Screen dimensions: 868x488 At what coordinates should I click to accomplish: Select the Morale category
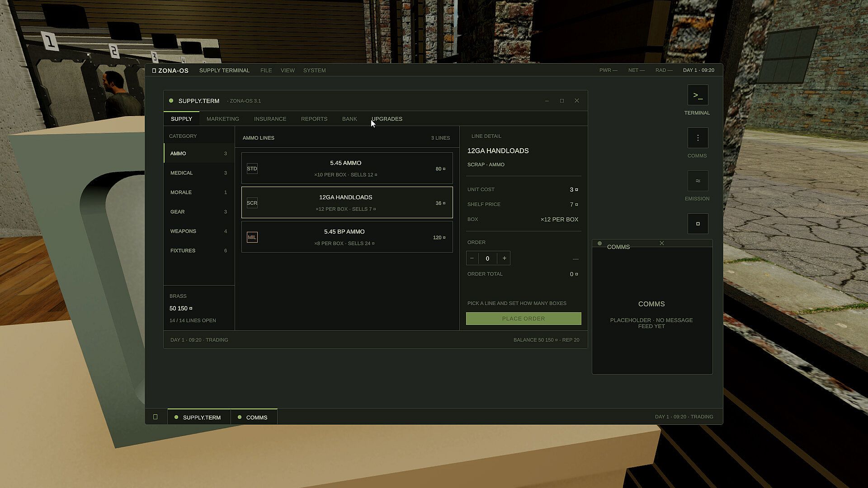[199, 192]
